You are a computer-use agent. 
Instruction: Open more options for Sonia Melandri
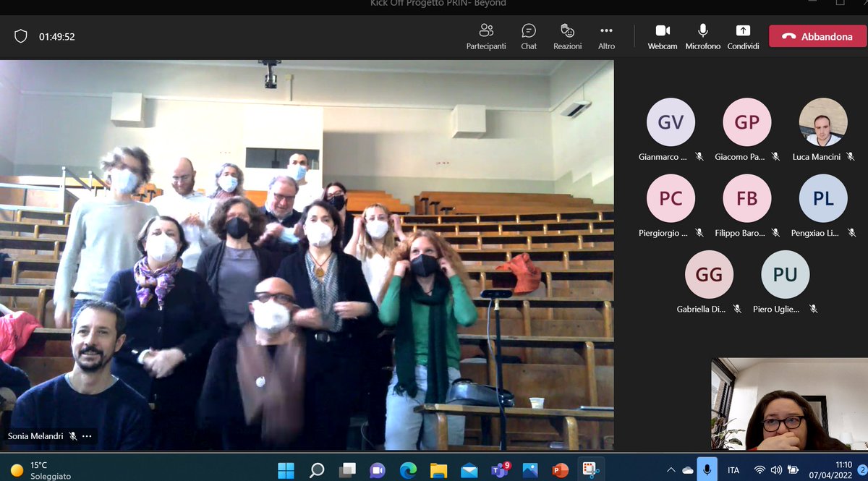pyautogui.click(x=87, y=436)
